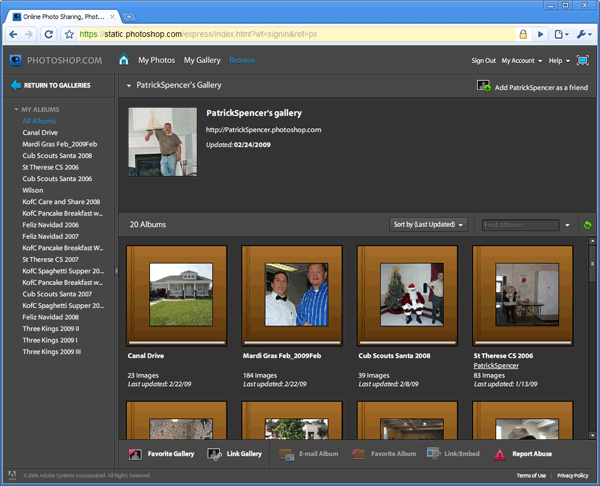Open the My Photos tab
This screenshot has height=486, width=600.
[157, 60]
